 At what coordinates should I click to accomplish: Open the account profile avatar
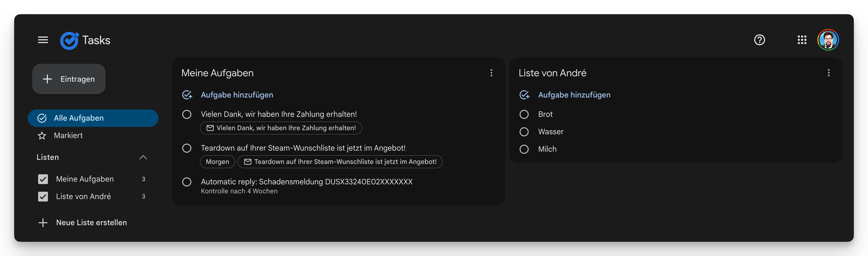(x=828, y=40)
